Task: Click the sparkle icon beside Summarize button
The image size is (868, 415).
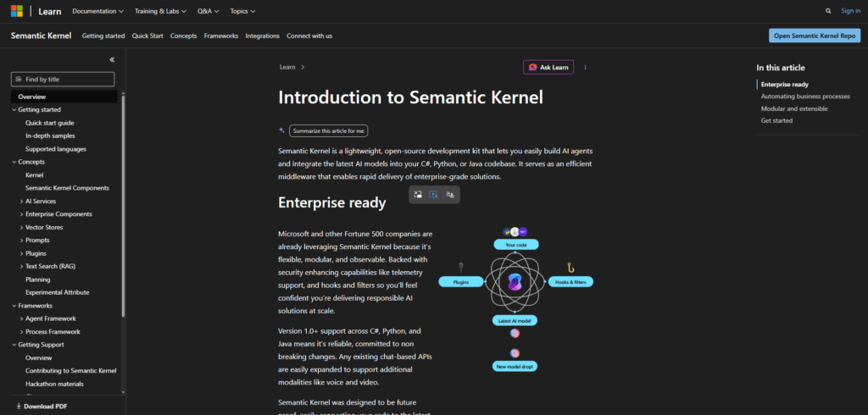Action: tap(281, 130)
